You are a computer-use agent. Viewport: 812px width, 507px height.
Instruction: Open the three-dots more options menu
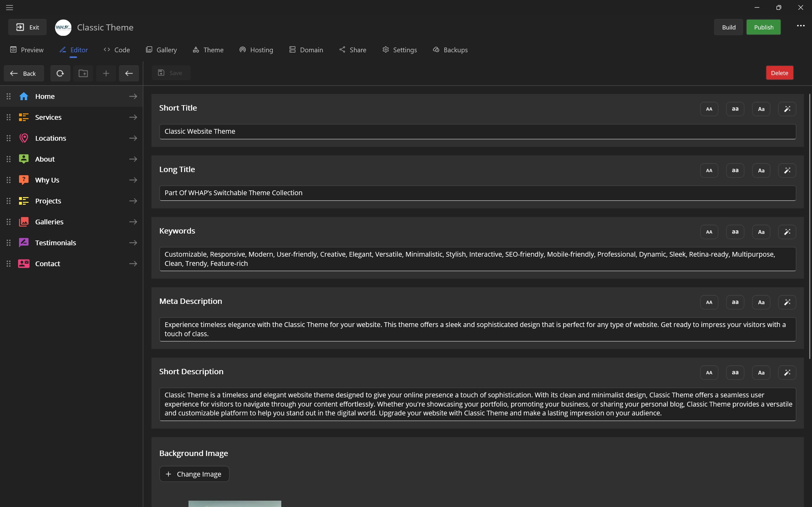pos(801,26)
